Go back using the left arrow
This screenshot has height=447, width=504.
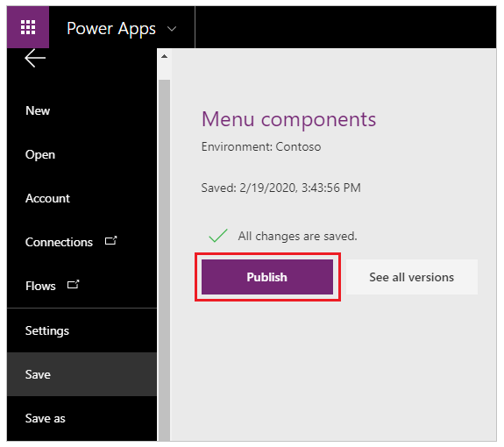click(35, 58)
